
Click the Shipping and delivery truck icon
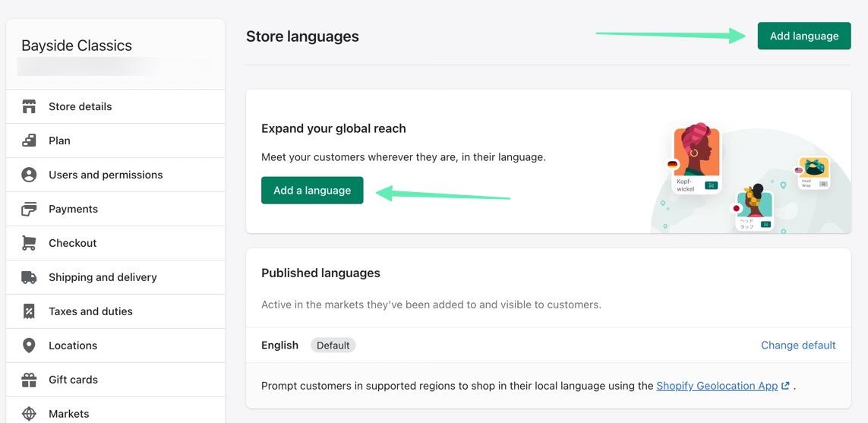29,277
